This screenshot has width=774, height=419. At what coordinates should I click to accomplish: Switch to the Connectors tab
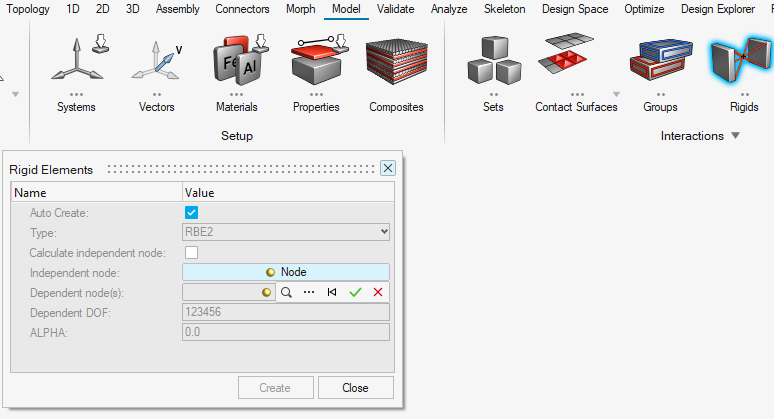tap(242, 9)
